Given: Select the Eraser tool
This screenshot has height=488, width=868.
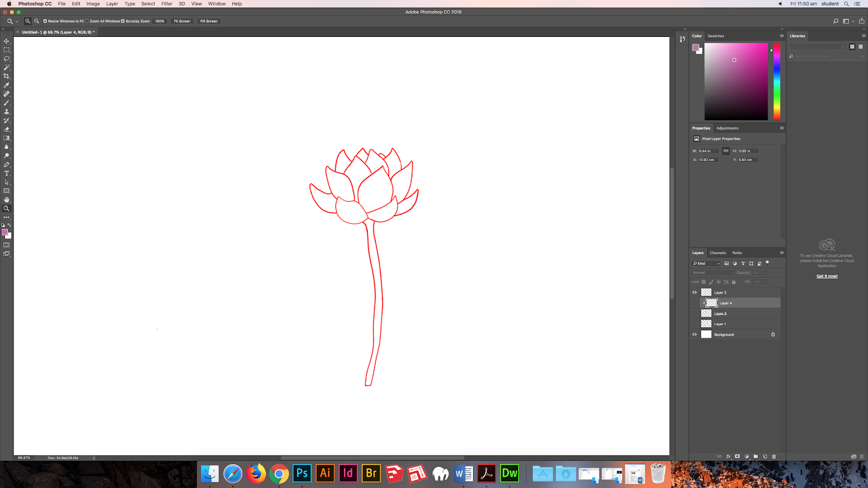Looking at the screenshot, I should [x=7, y=129].
